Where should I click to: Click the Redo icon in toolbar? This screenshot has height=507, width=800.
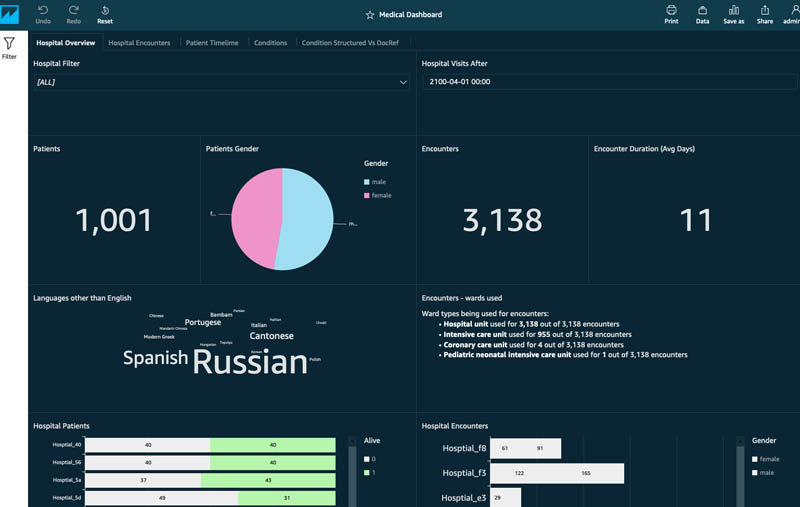pos(73,10)
